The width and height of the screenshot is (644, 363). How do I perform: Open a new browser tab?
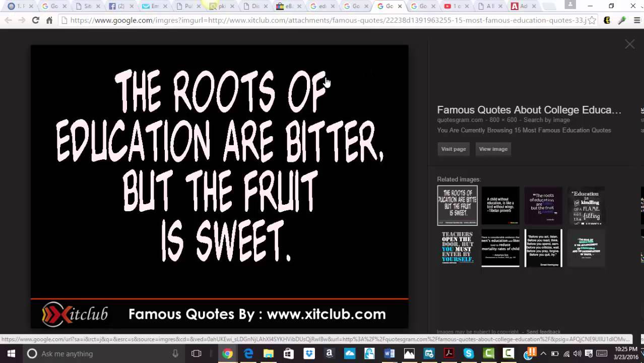[x=549, y=7]
